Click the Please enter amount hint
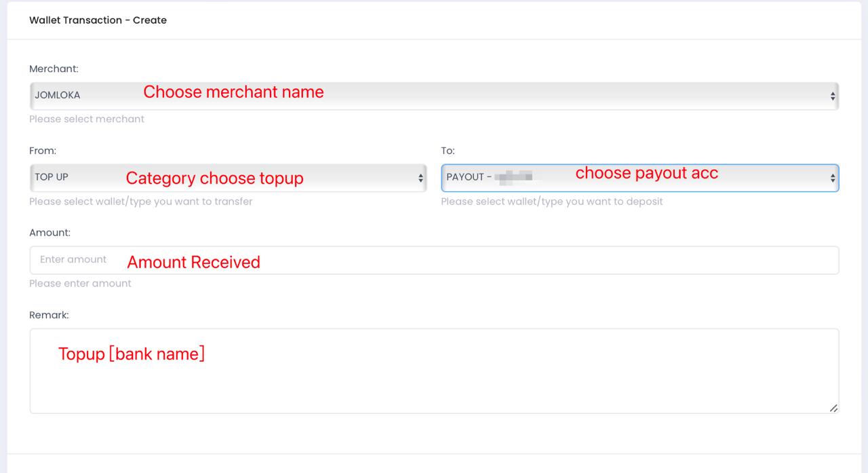Screen dimensions: 868x473 80,283
